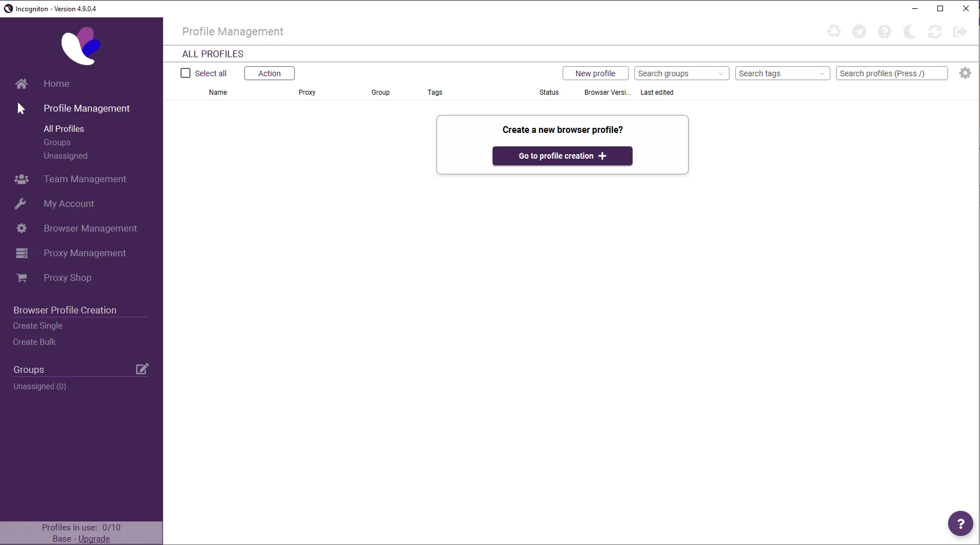
Task: Click the Home house icon
Action: coord(21,84)
